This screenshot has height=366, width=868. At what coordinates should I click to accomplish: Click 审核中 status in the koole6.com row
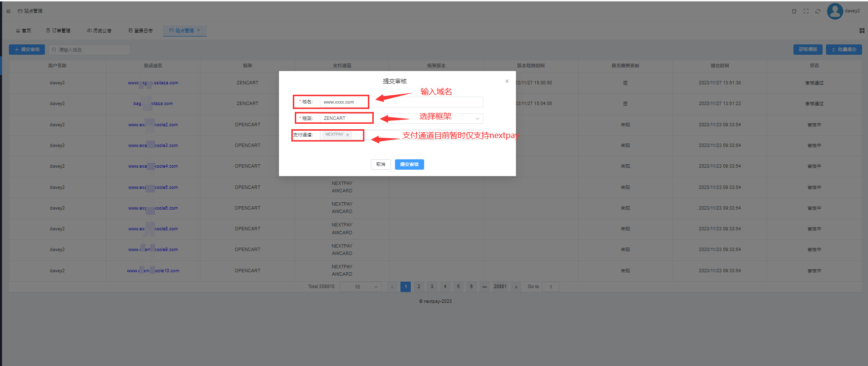pyautogui.click(x=814, y=208)
